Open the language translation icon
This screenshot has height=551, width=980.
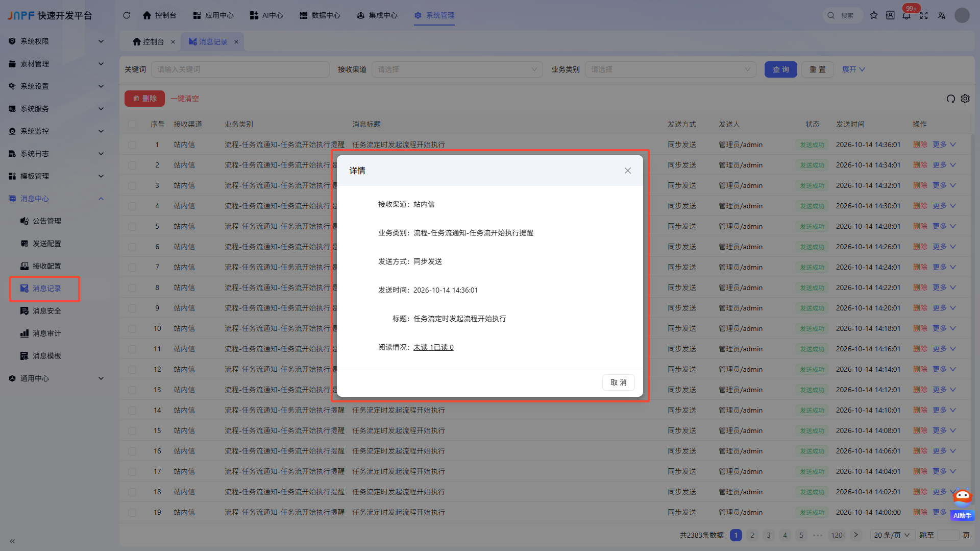pos(941,15)
